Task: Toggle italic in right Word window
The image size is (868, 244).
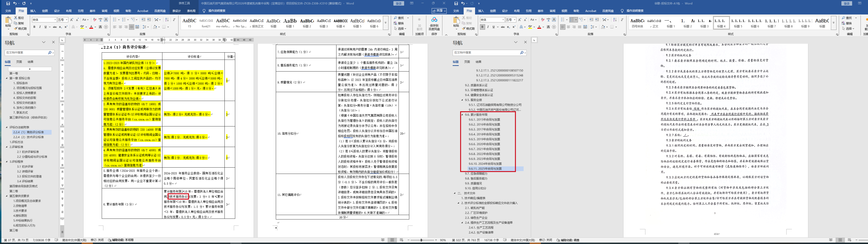Action: pos(488,27)
